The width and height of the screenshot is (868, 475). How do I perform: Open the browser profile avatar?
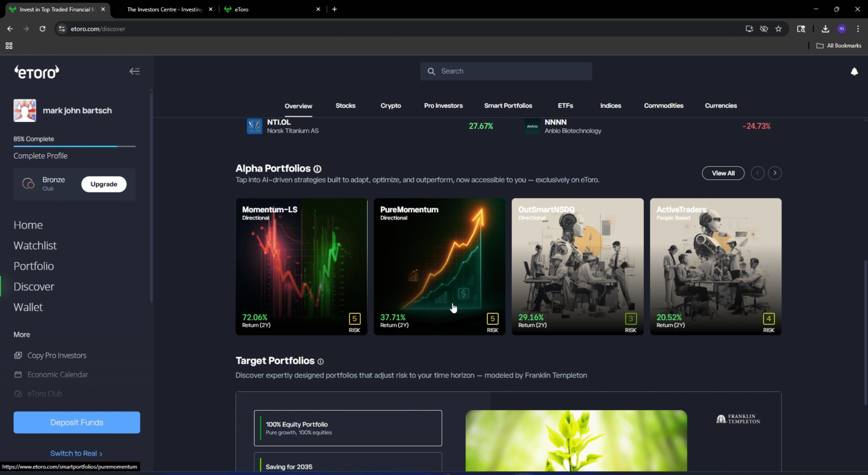pyautogui.click(x=842, y=29)
